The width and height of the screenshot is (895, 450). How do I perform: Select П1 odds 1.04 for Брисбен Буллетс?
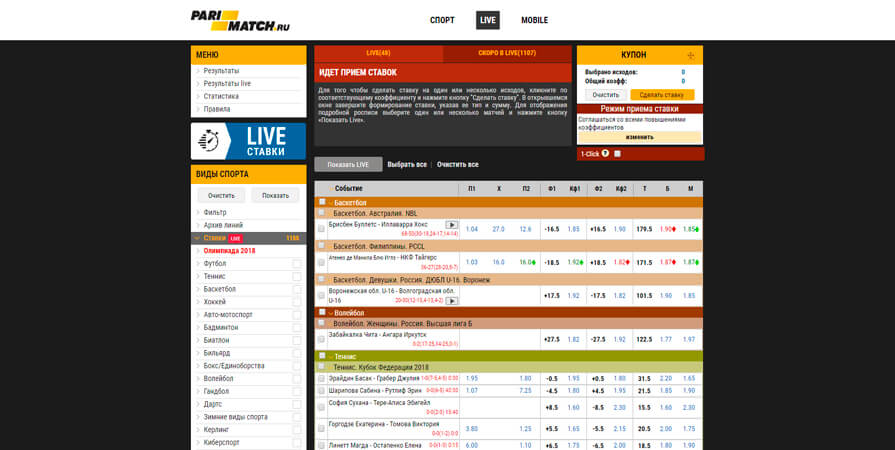point(472,229)
